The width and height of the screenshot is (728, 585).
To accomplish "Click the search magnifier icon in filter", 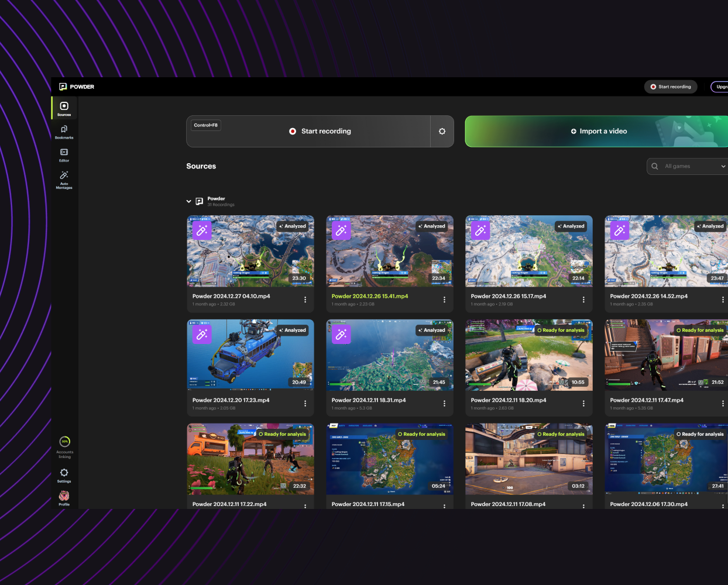I will [655, 166].
